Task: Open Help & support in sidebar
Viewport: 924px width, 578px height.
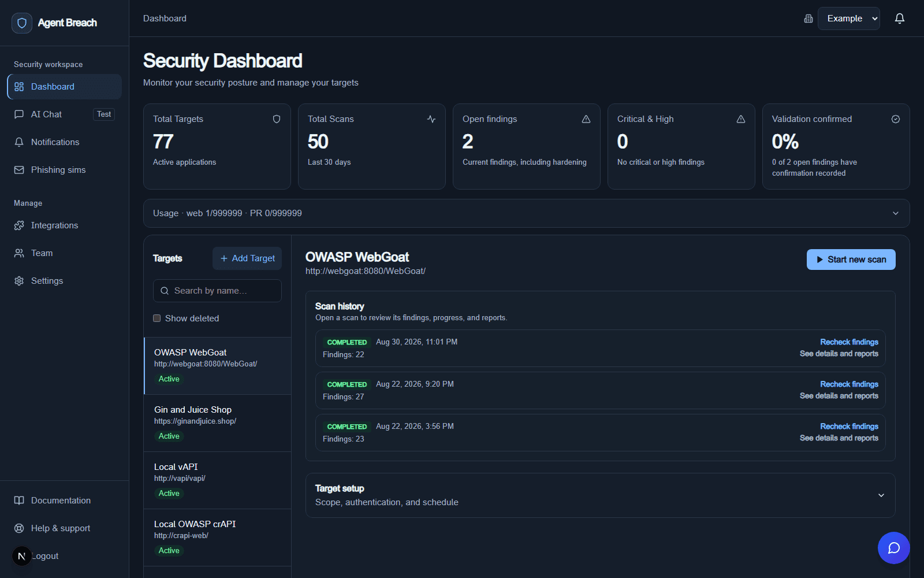Action: (x=64, y=528)
